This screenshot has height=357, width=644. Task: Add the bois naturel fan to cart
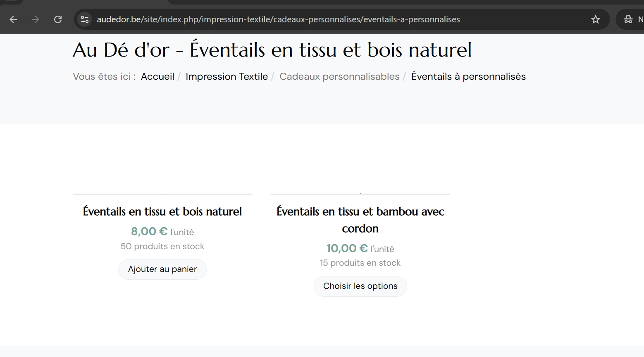click(x=162, y=269)
